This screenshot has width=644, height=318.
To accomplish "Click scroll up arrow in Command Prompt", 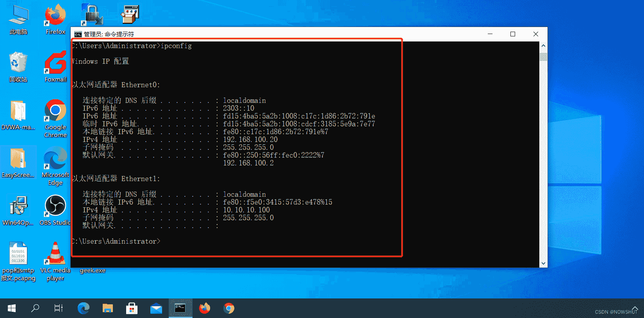I will click(x=543, y=46).
